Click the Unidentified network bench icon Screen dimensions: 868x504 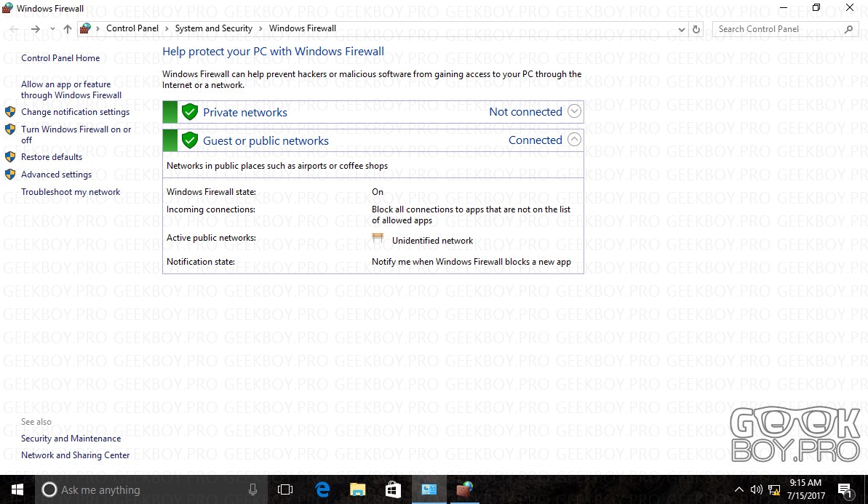click(378, 239)
